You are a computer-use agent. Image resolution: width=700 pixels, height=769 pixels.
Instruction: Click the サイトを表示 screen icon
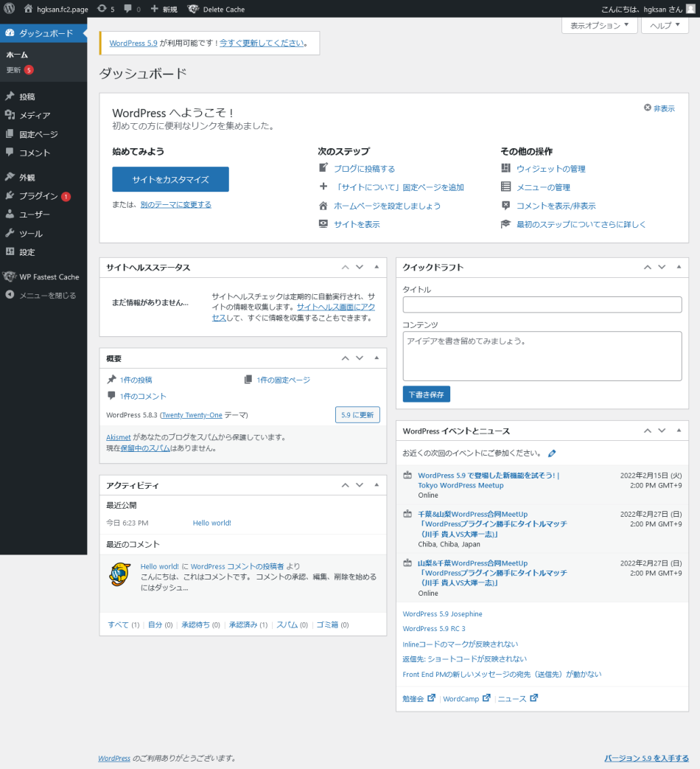tap(323, 223)
